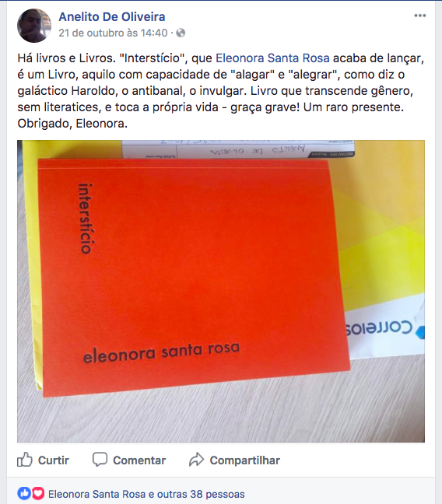Screen dimensions: 442x504
Task: Like the post with Curtir label
Action: pyautogui.click(x=54, y=460)
